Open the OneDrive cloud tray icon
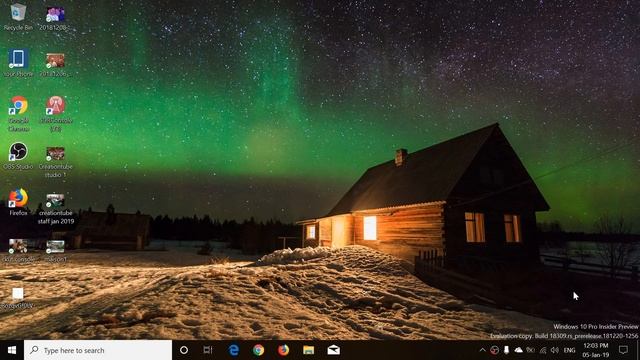The height and width of the screenshot is (360, 640). coord(518,350)
